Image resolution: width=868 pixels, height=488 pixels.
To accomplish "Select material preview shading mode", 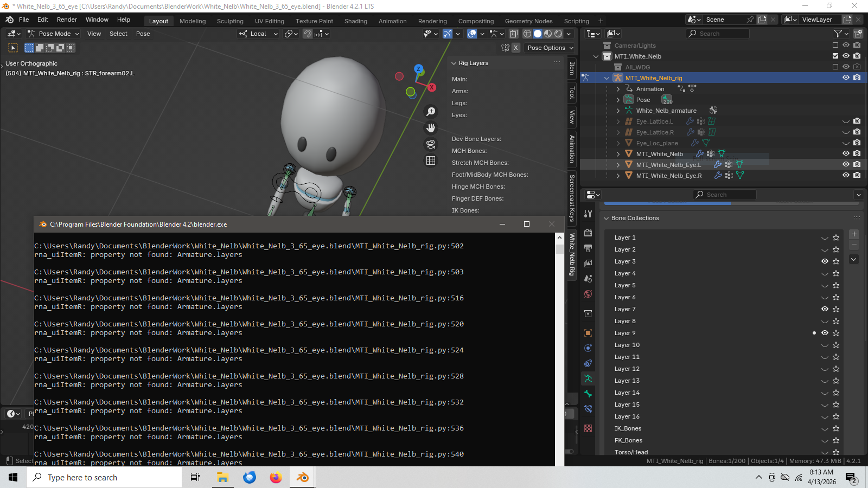I will point(548,34).
